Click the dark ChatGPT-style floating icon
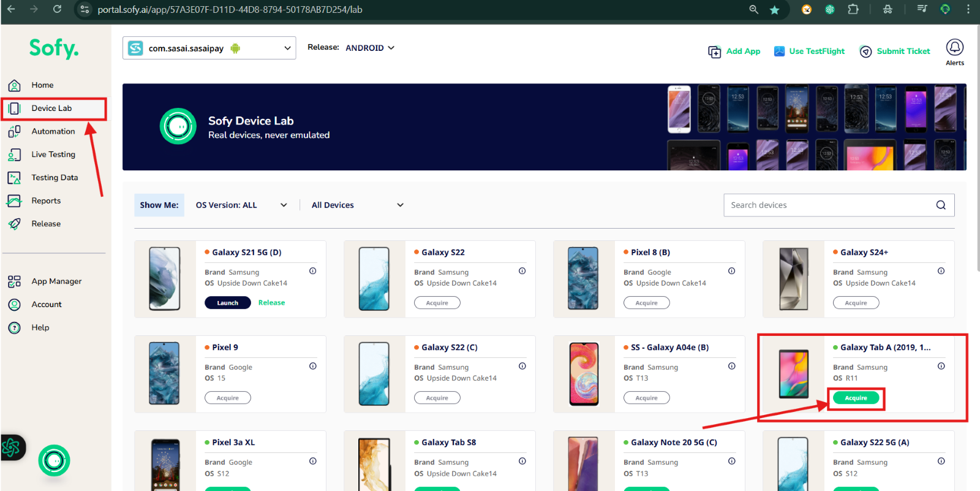980x491 pixels. 12,448
